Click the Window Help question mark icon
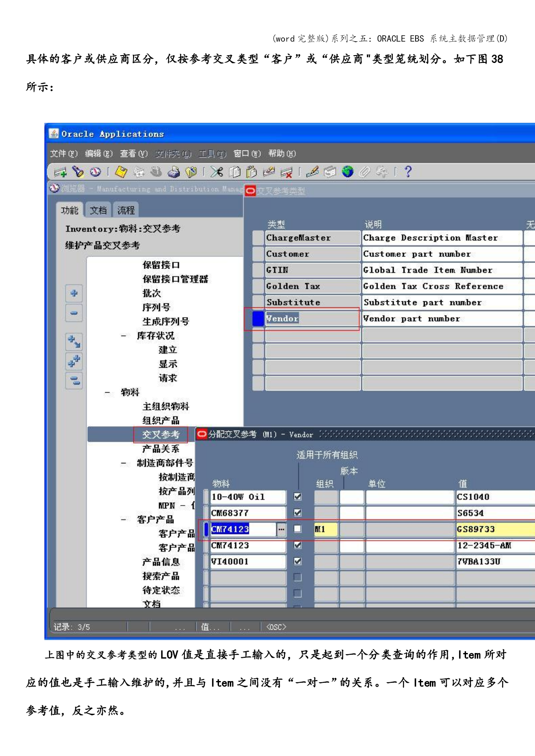Image resolution: width=535 pixels, height=756 pixels. (x=408, y=172)
